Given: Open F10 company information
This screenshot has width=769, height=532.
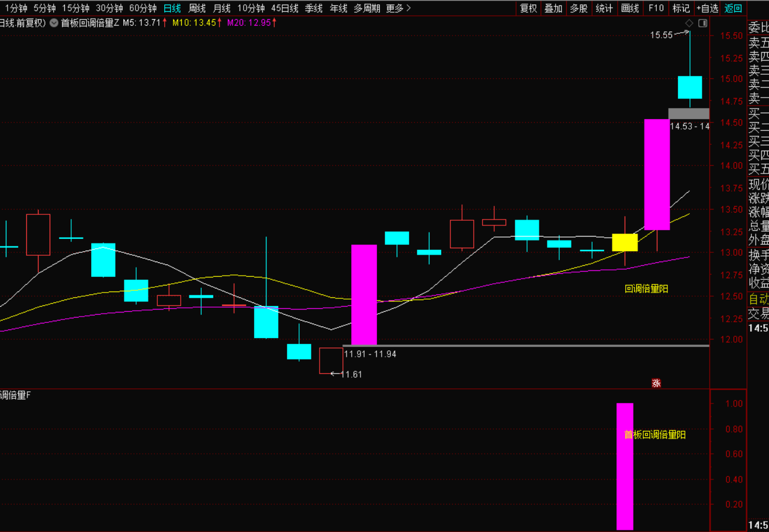Looking at the screenshot, I should (656, 8).
